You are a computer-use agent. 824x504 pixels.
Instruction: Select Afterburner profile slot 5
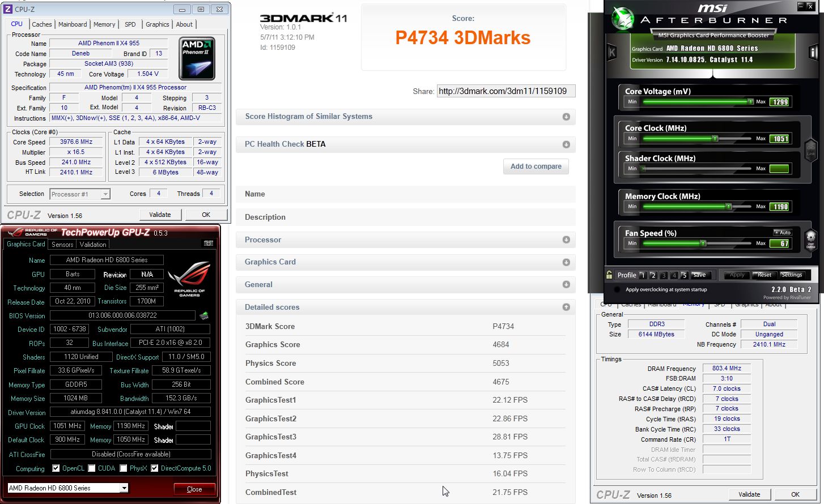684,275
